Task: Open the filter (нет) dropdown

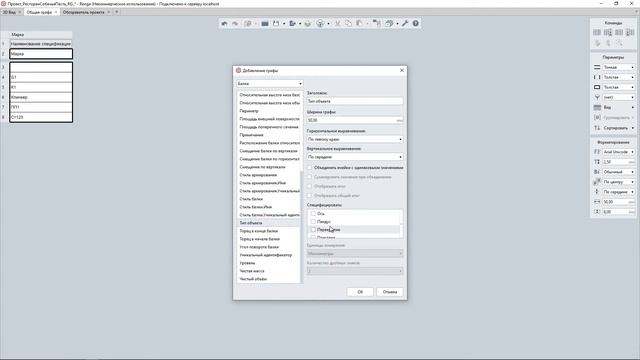Action: click(x=618, y=97)
